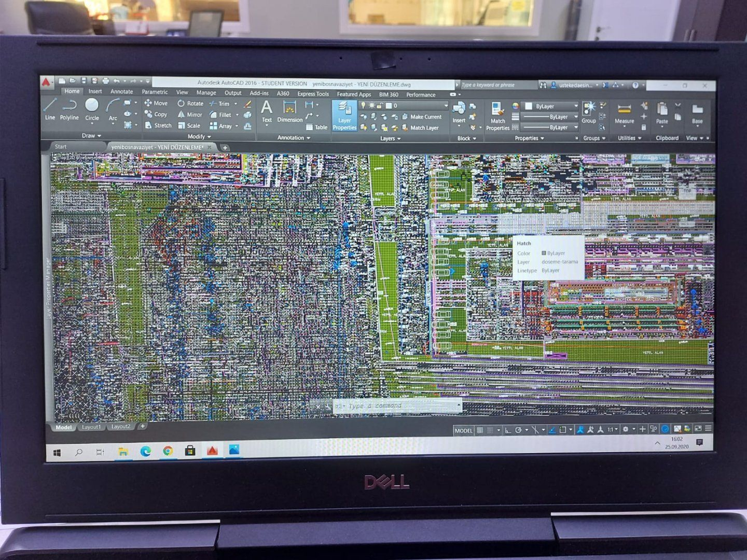Viewport: 747px width, 560px height.
Task: Insert a Table
Action: pyautogui.click(x=316, y=127)
